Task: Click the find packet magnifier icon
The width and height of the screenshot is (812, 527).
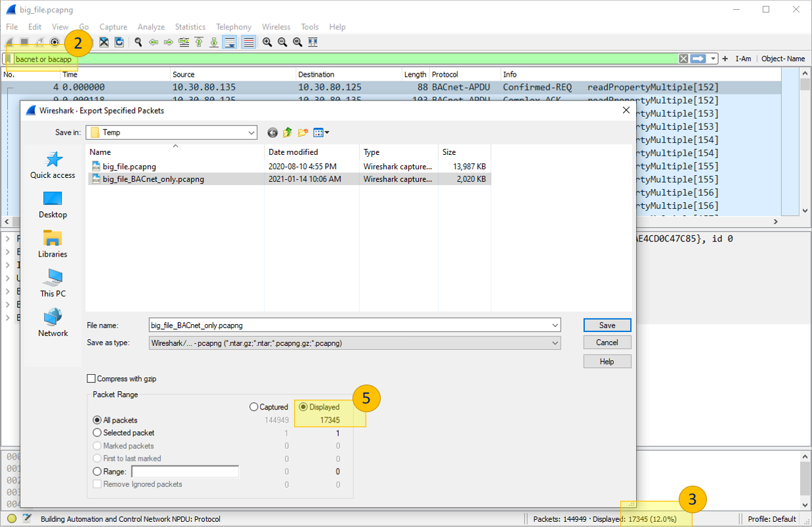Action: click(138, 42)
